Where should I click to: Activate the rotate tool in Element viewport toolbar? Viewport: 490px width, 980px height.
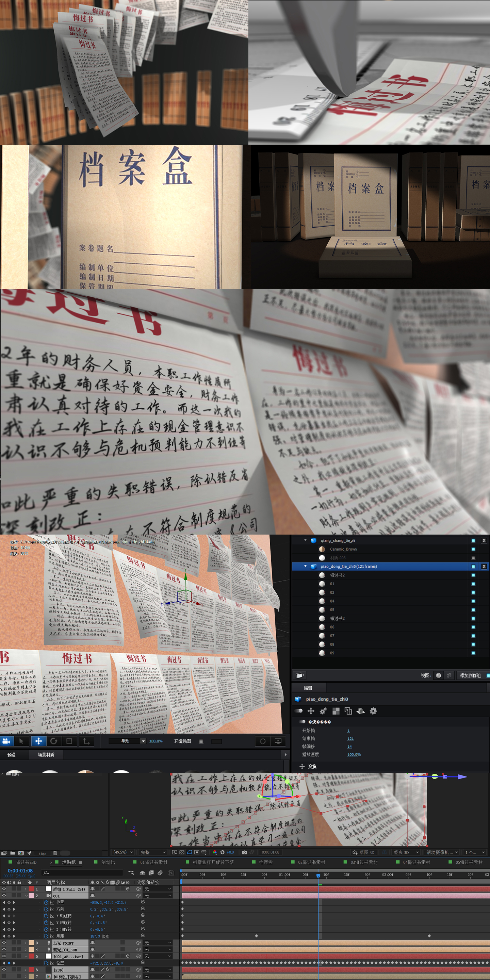[x=54, y=741]
